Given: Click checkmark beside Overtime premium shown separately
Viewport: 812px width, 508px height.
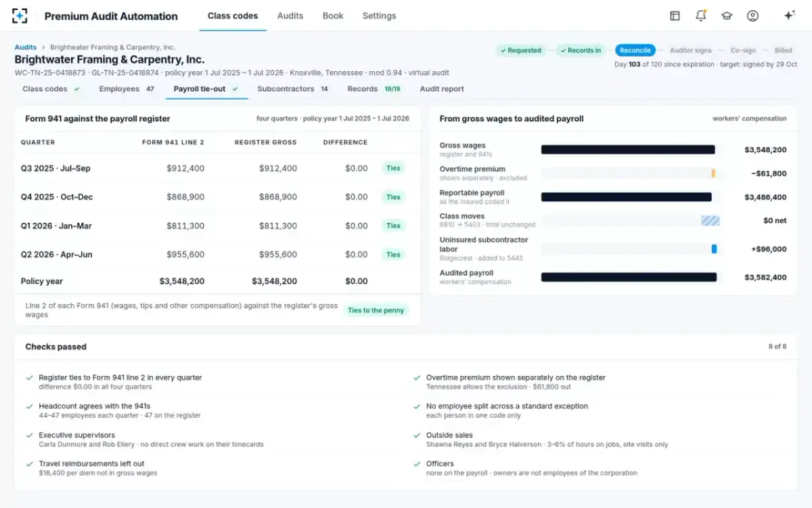Looking at the screenshot, I should (417, 378).
